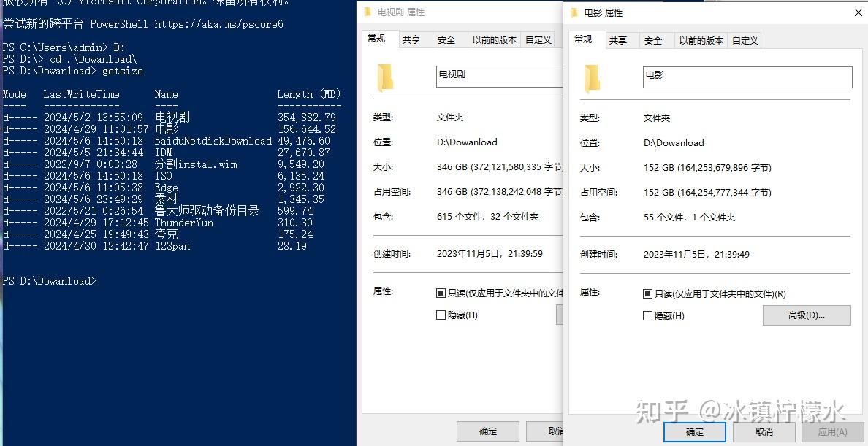Click the title bar folder icon of 电视剧 属性

[x=368, y=12]
